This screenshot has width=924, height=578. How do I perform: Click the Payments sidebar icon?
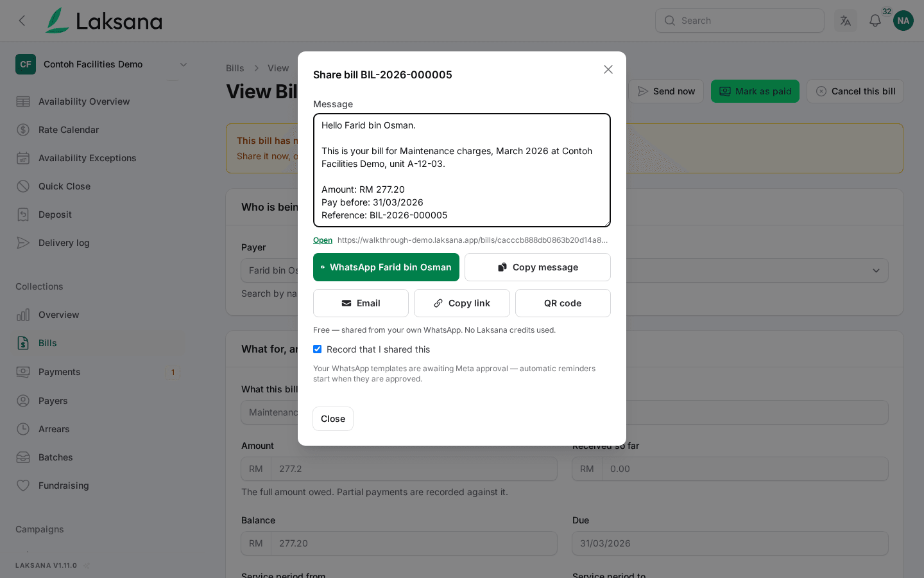click(x=23, y=372)
